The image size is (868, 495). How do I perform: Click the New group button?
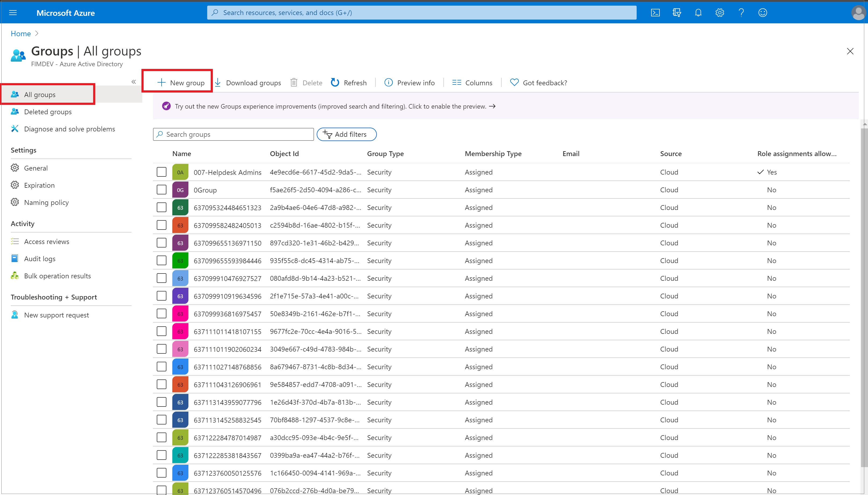click(181, 83)
